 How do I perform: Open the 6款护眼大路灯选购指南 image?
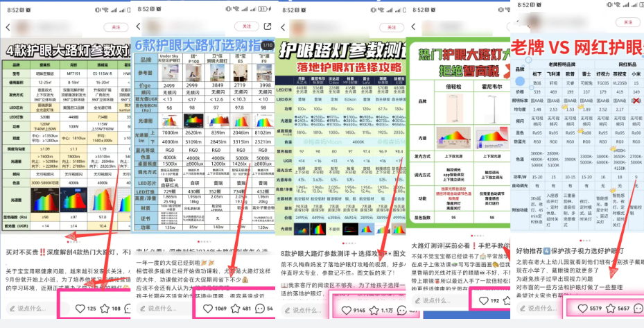click(x=203, y=135)
